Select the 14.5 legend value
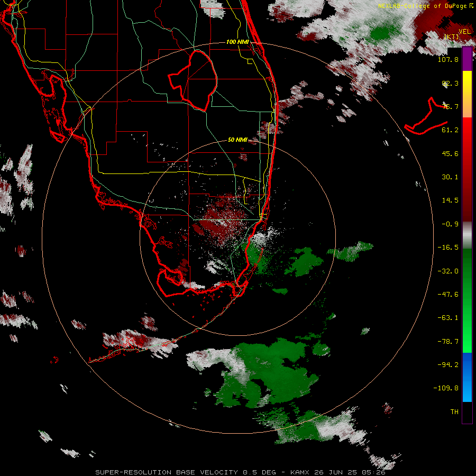Screen dimensions: 476x476 [x=450, y=200]
